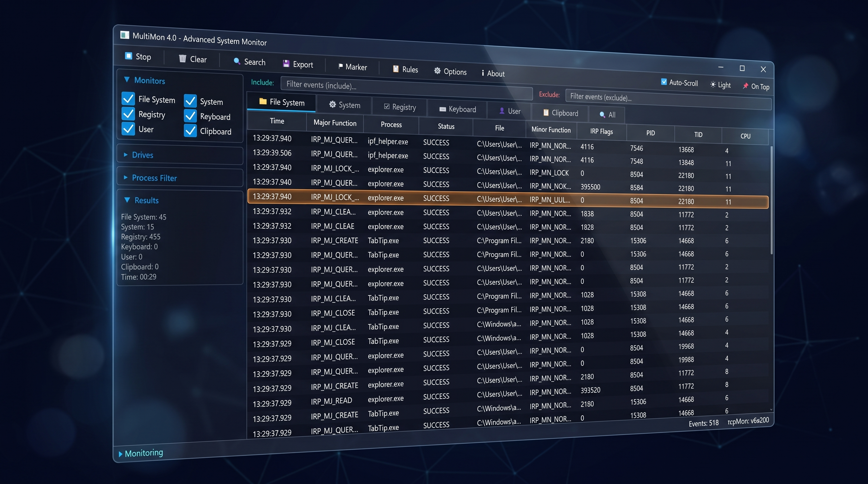Image resolution: width=868 pixels, height=484 pixels.
Task: Select the highlighted IRP_MN_UUL... row
Action: click(x=508, y=199)
